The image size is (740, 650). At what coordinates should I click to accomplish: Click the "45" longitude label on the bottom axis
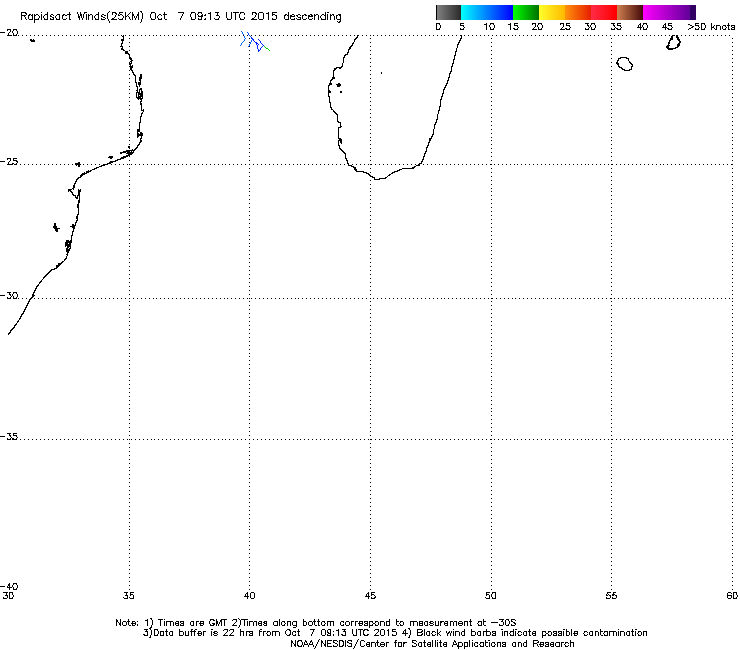pos(370,596)
